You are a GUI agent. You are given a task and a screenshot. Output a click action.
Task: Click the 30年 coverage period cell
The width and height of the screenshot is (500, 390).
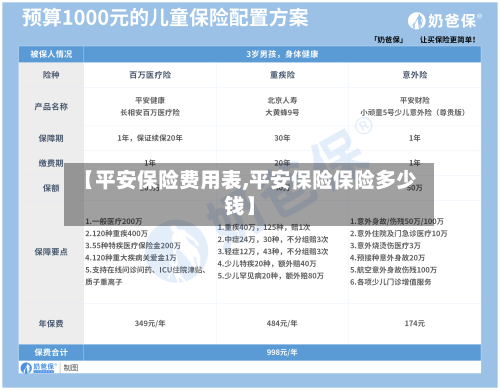[x=282, y=138]
